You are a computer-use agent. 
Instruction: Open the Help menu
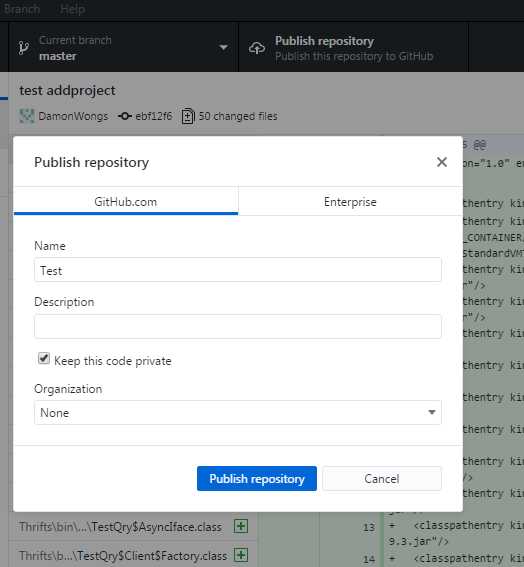click(x=73, y=9)
